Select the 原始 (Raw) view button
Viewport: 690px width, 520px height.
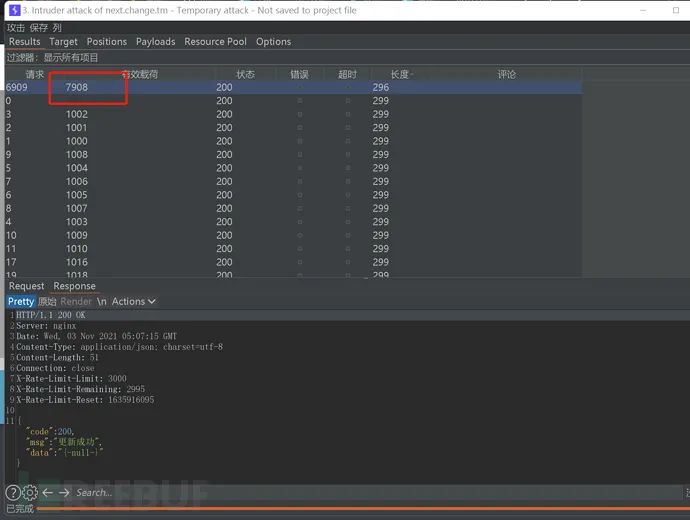point(47,301)
